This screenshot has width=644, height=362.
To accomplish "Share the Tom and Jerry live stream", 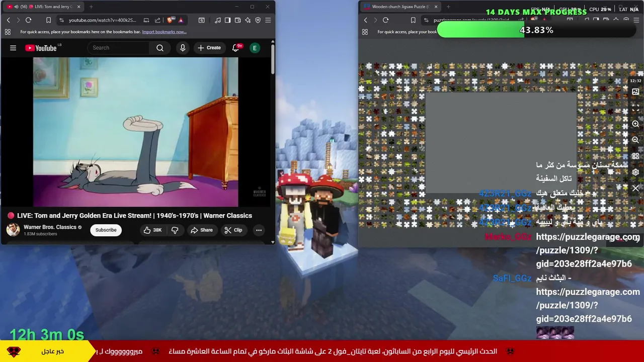I will 201,230.
